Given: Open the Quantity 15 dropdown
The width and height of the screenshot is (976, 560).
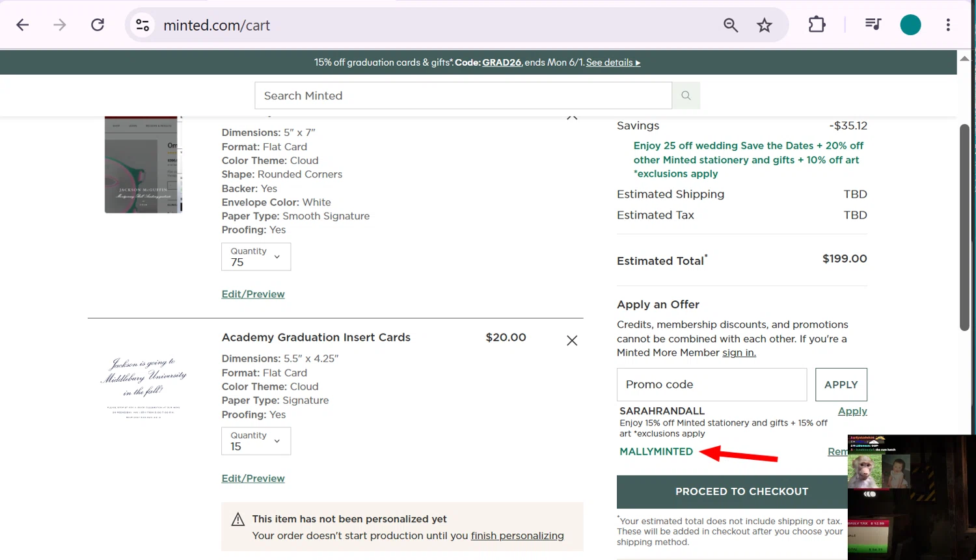Looking at the screenshot, I should tap(256, 441).
